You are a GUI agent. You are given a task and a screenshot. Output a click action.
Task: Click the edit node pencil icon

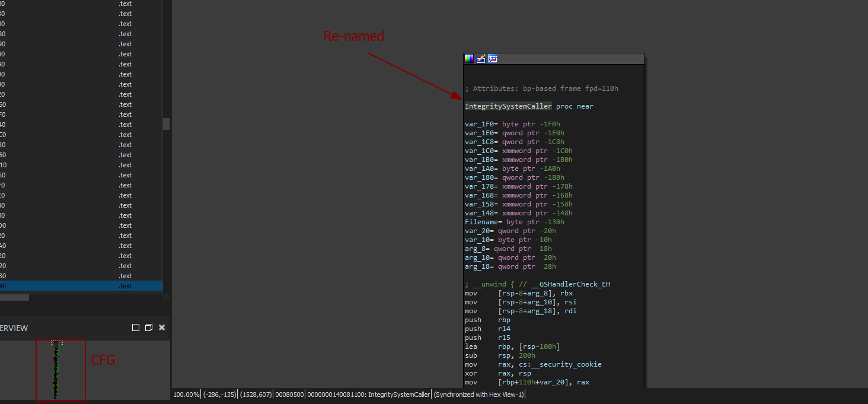point(481,59)
